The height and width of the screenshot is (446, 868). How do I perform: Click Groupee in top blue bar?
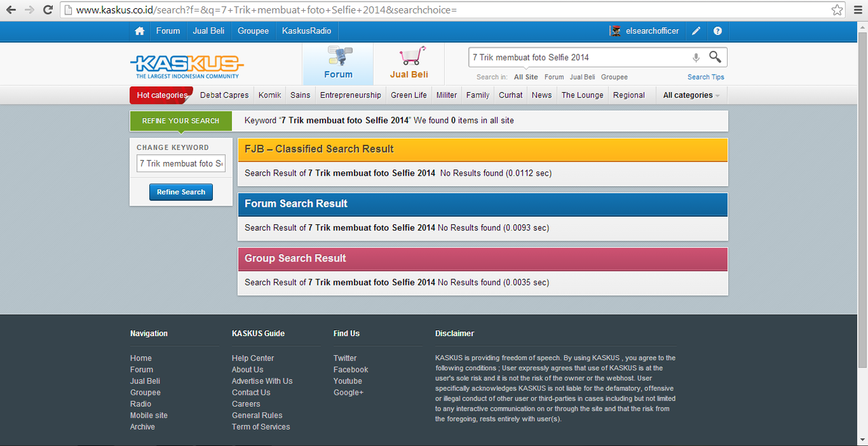253,31
